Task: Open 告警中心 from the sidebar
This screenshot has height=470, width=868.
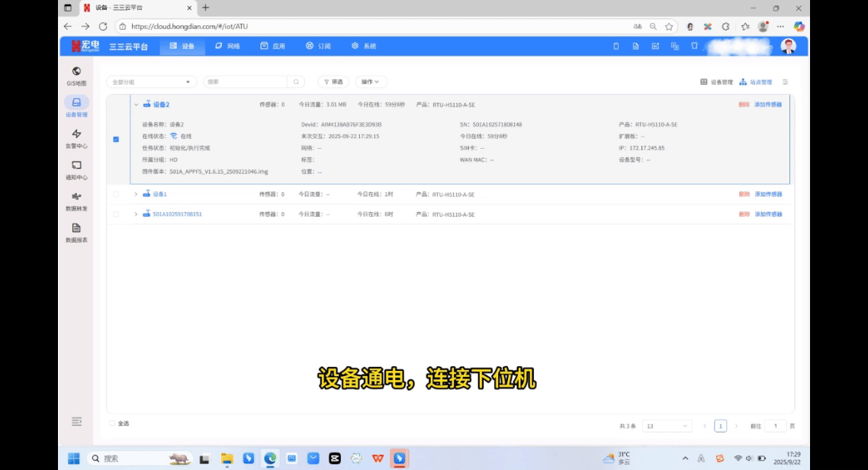Action: pos(76,138)
